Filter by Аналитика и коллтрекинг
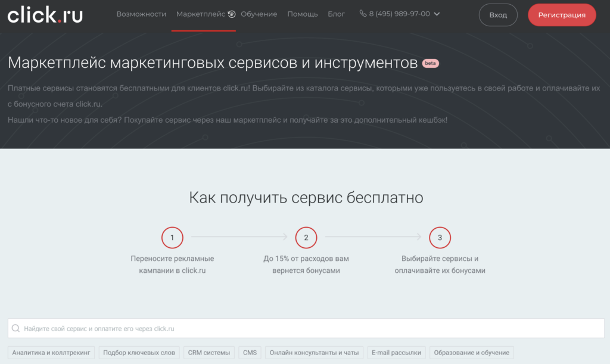 click(51, 353)
